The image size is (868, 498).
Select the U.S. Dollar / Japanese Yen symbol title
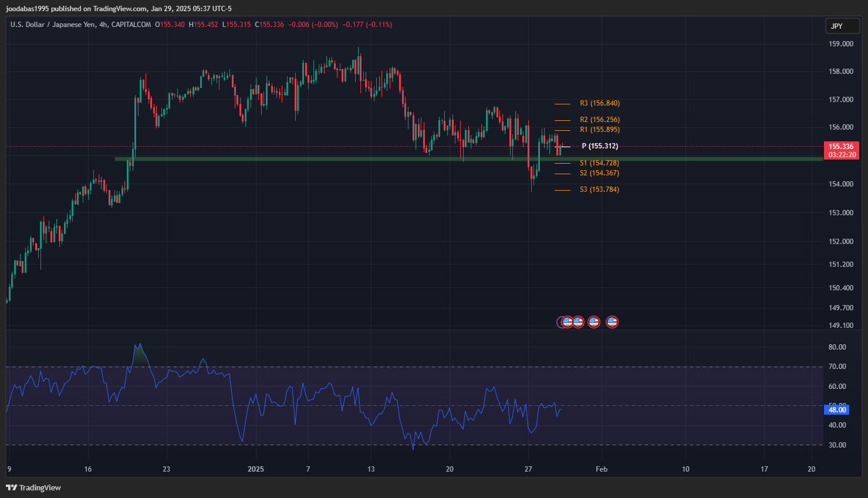[x=53, y=25]
